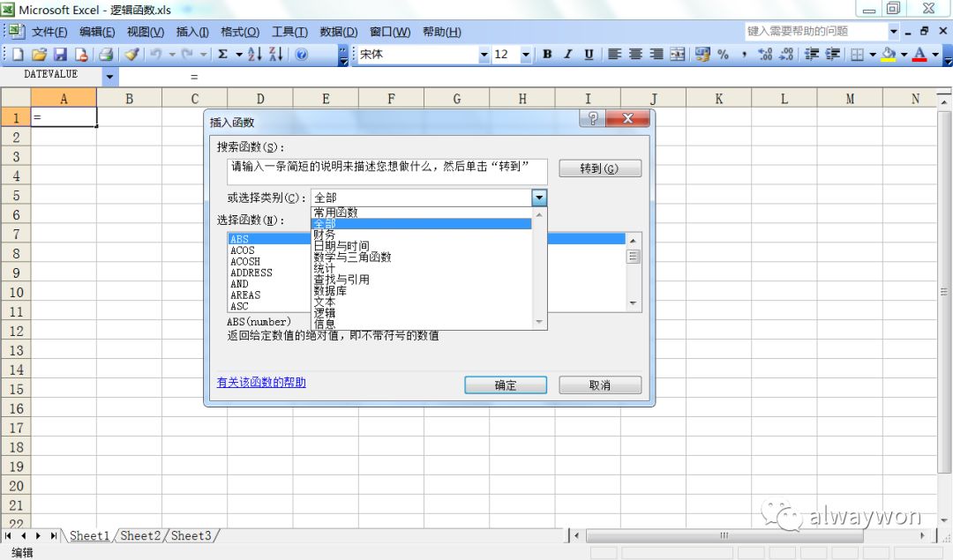Toggle bold formatting
This screenshot has width=953, height=560.
[547, 54]
